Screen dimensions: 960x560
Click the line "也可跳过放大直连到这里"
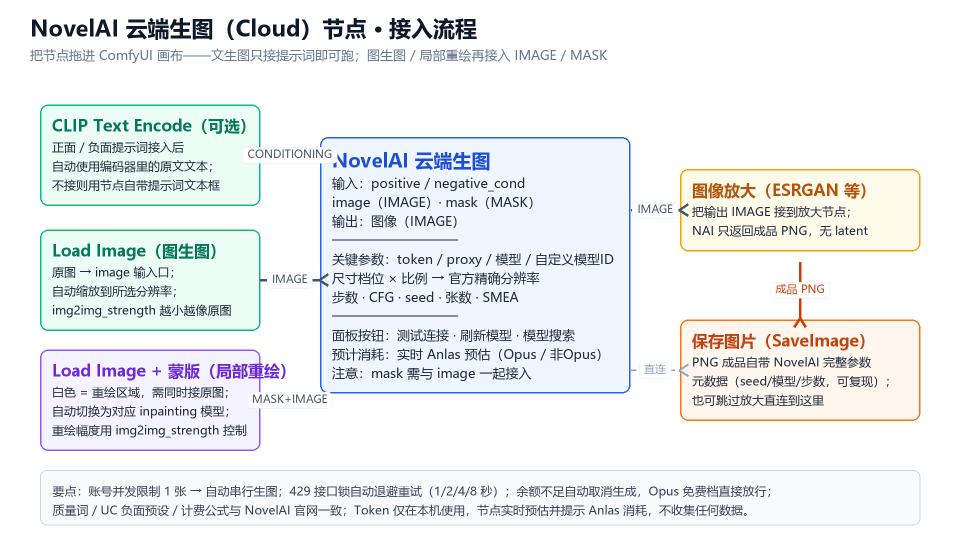(x=758, y=400)
